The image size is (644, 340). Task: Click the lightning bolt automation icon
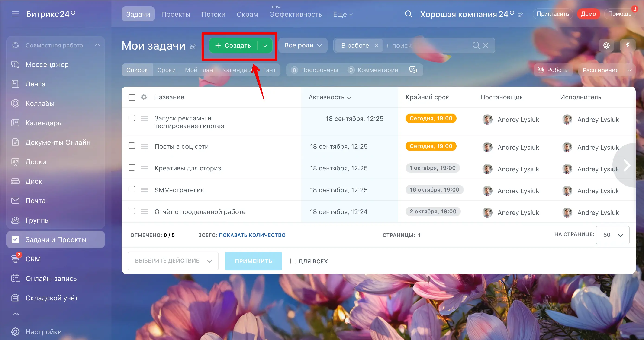pyautogui.click(x=628, y=45)
